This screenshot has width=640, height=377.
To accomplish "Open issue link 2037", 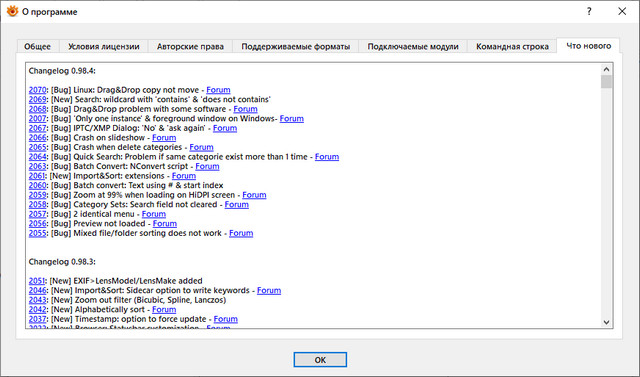I will pyautogui.click(x=37, y=319).
